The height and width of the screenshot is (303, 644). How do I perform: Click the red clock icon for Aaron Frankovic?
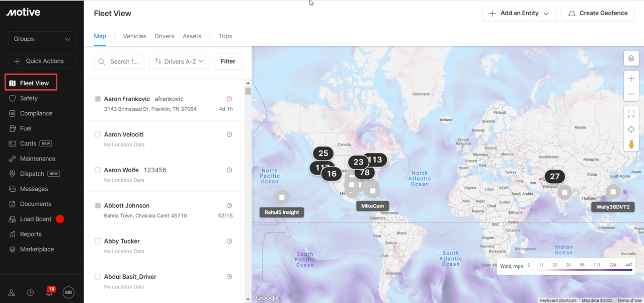[x=229, y=99]
